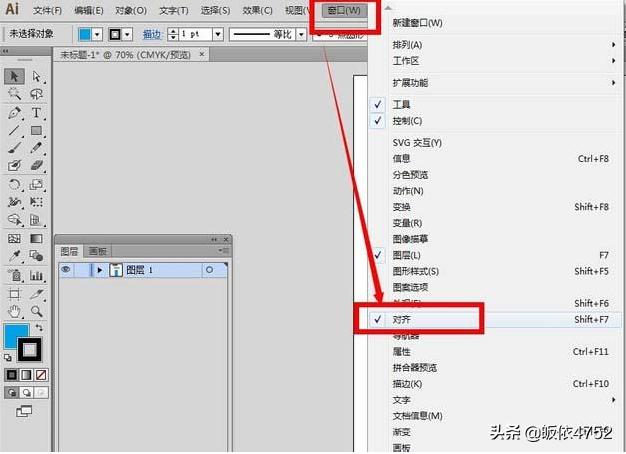Switch to the 画板 tab
This screenshot has height=454, width=626.
coord(98,251)
